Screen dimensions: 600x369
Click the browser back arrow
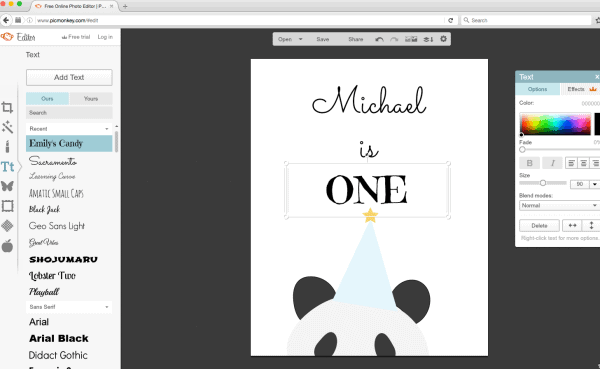6,20
